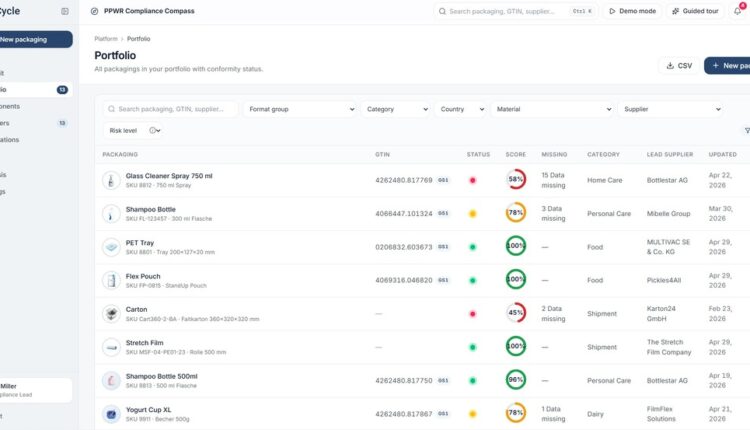The height and width of the screenshot is (430, 750).
Task: Expand the Category filter
Action: [397, 109]
